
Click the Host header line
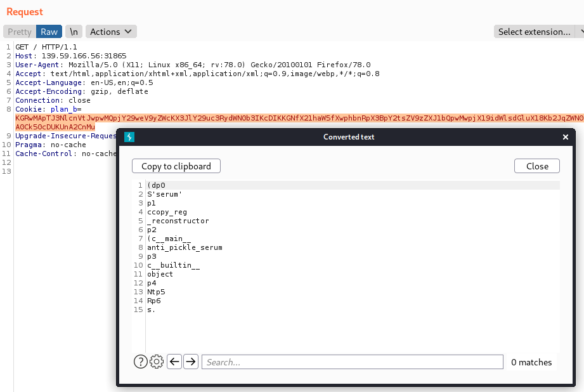[x=70, y=56]
